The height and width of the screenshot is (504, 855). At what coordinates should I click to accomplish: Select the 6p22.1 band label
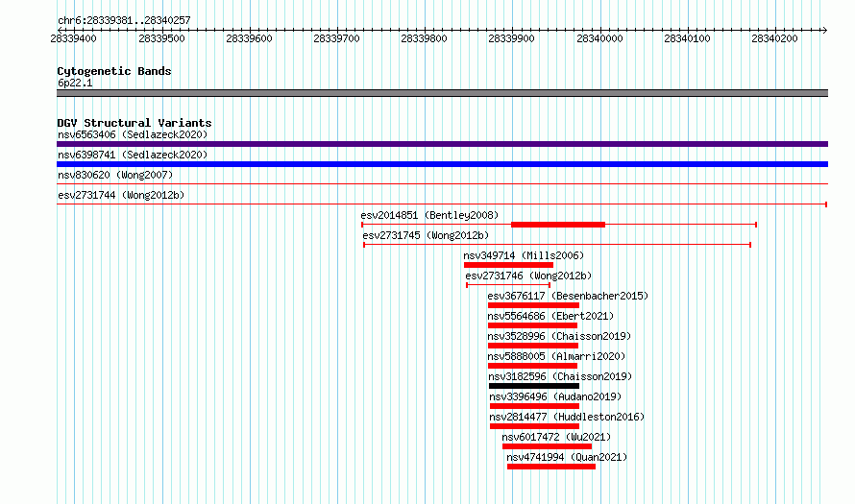[75, 83]
